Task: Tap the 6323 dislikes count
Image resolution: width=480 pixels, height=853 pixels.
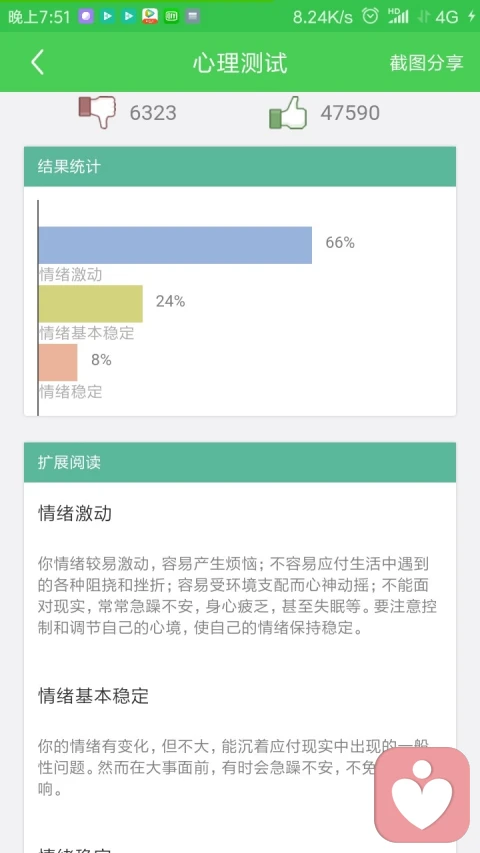Action: (x=153, y=113)
